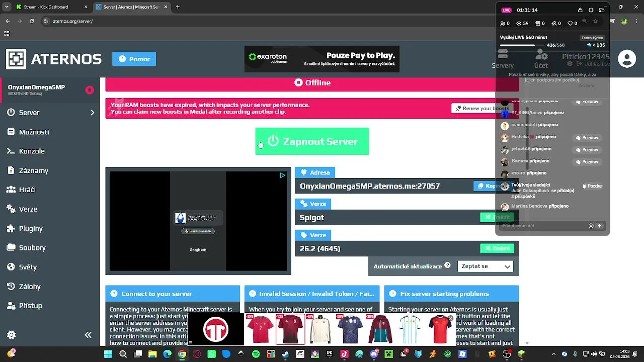Open Fix server starting problems article
Viewport: 644px width, 362px height.
pos(451,294)
